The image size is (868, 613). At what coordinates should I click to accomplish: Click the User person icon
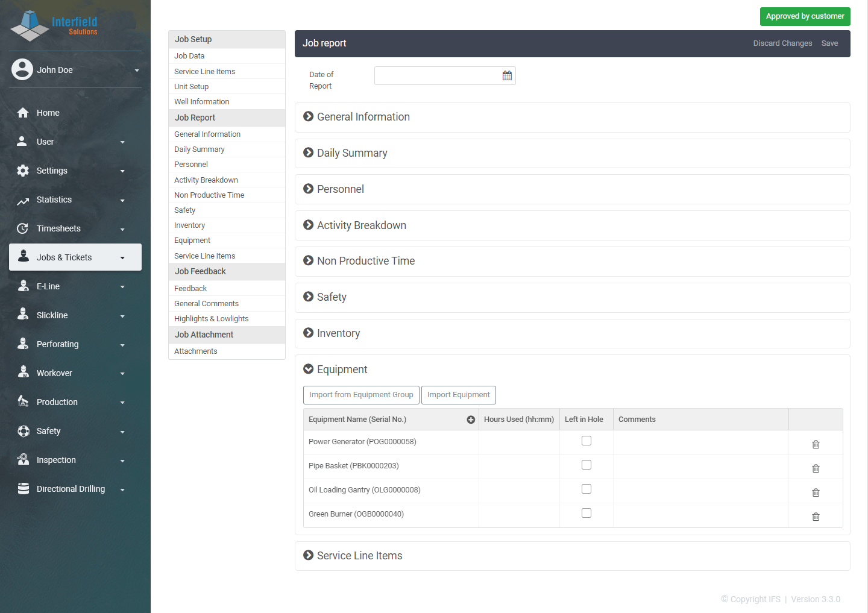22,141
